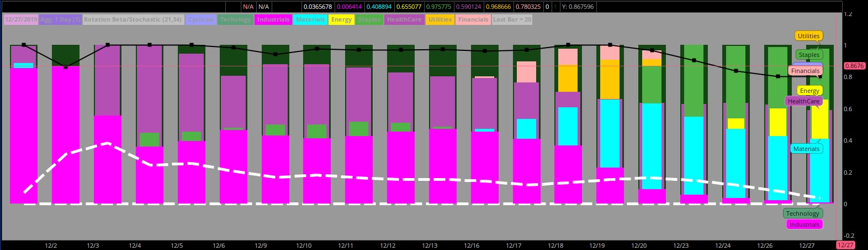Click the yellow Energy legend label at top
The height and width of the screenshot is (250, 868).
point(341,19)
